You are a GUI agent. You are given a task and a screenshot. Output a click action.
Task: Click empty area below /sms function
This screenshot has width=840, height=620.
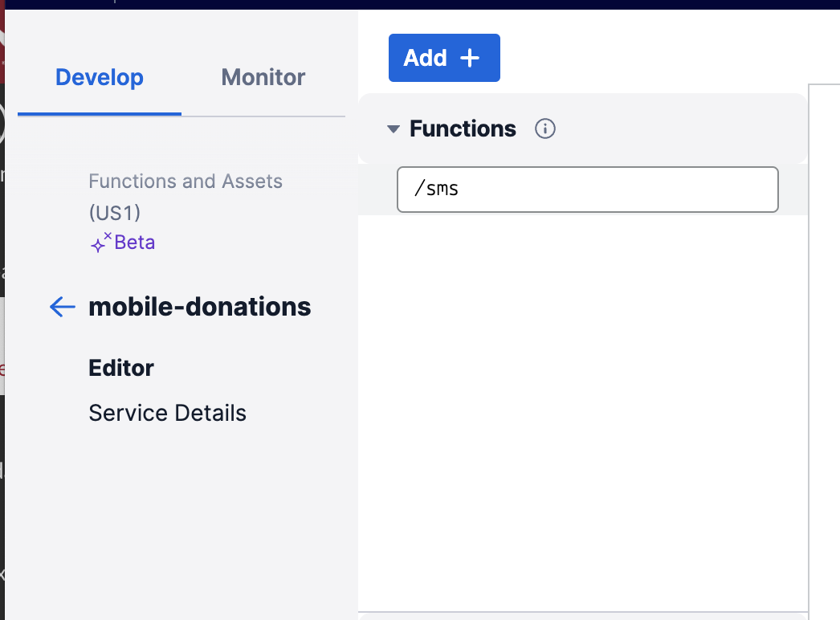(x=583, y=413)
